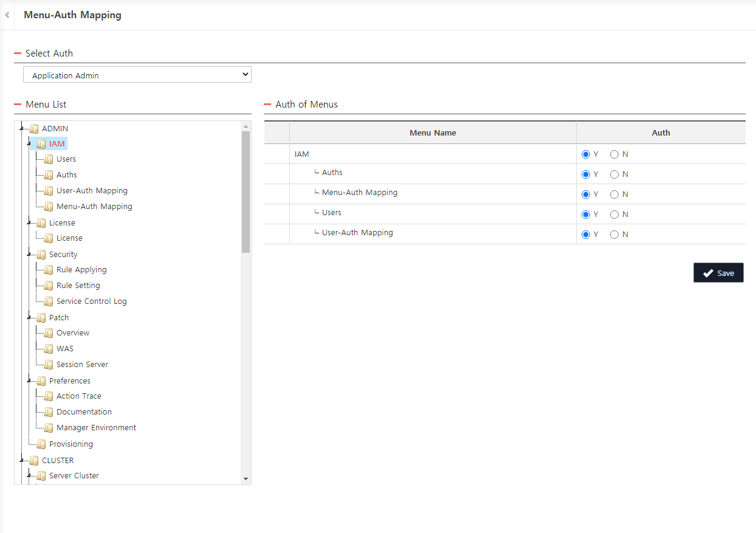Collapse the ADMIN tree node
The height and width of the screenshot is (533, 756).
21,128
